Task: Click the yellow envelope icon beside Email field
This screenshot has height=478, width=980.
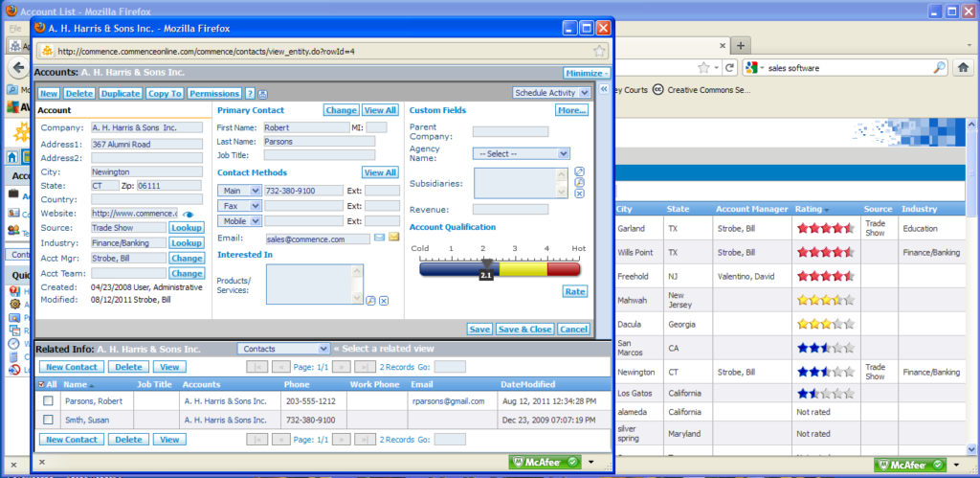Action: pos(393,238)
